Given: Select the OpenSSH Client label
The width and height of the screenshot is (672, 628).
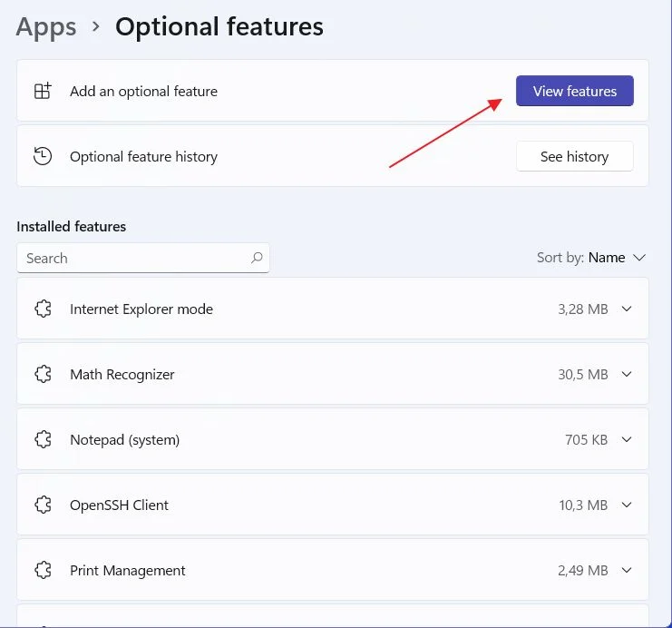Looking at the screenshot, I should coord(119,505).
